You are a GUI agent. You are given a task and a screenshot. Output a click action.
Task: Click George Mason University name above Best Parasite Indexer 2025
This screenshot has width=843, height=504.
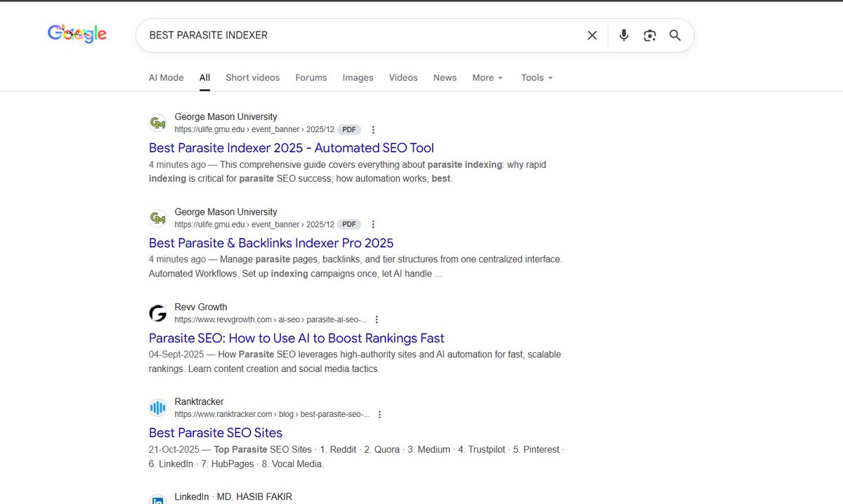[226, 117]
